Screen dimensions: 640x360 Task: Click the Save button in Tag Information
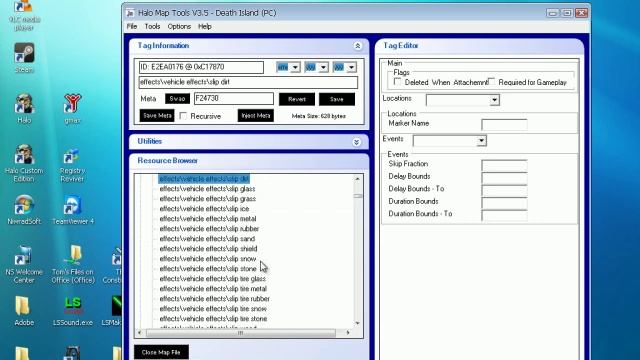337,99
